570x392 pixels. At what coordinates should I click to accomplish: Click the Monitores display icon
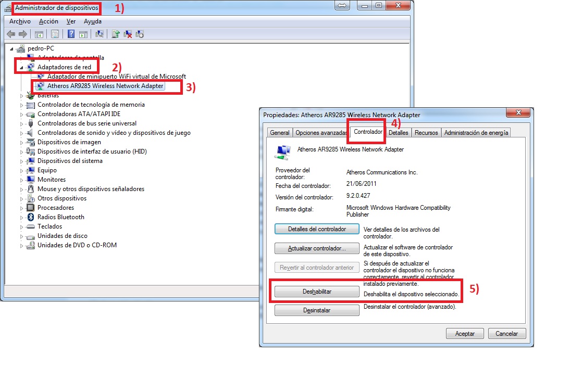tap(31, 180)
